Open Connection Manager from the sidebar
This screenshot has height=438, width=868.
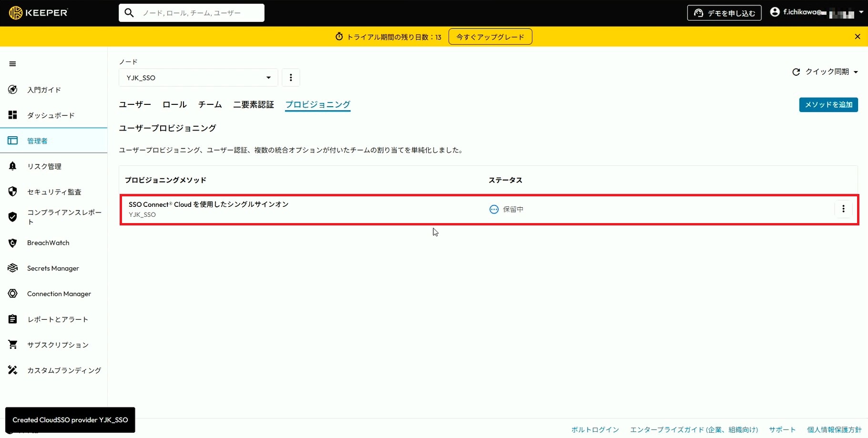click(x=59, y=294)
